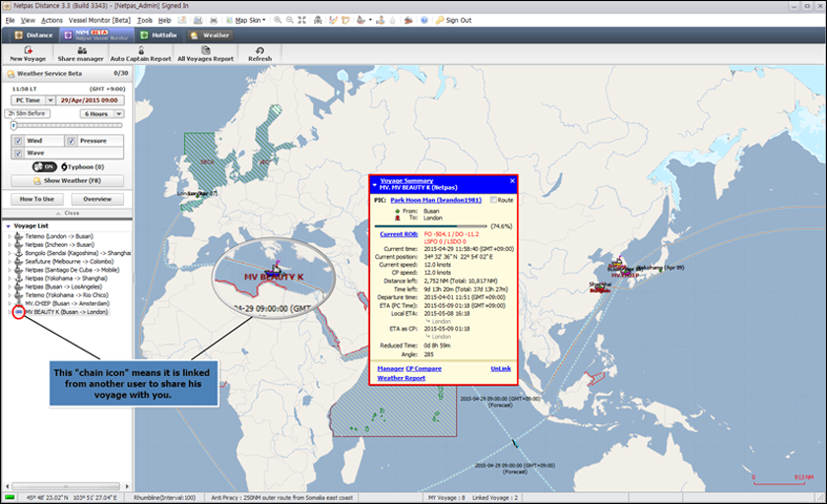The width and height of the screenshot is (827, 504).
Task: Expand the Netpas (Incheon -> Busan) voyage
Action: (x=9, y=245)
